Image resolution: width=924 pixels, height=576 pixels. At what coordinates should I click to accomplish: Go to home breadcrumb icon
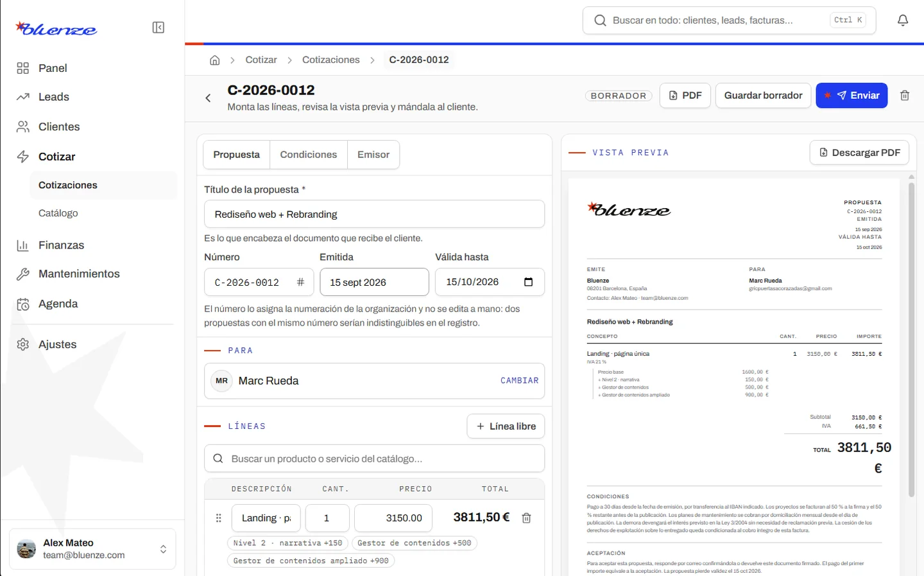pyautogui.click(x=215, y=60)
